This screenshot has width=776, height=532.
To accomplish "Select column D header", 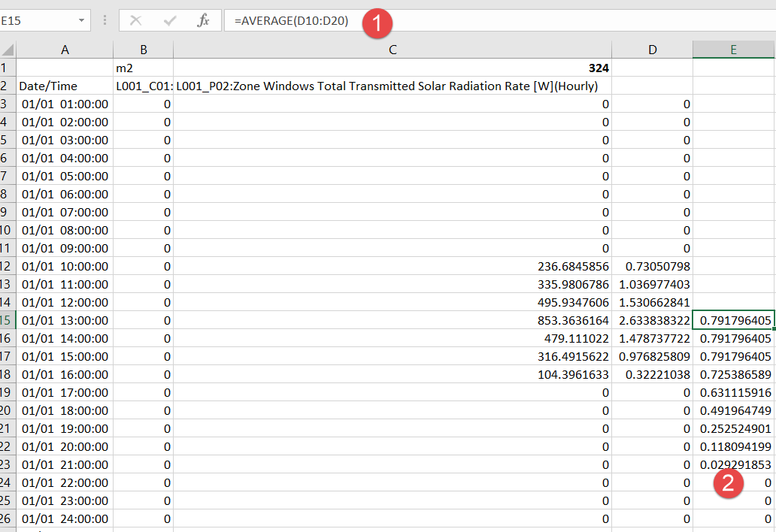I will click(652, 50).
